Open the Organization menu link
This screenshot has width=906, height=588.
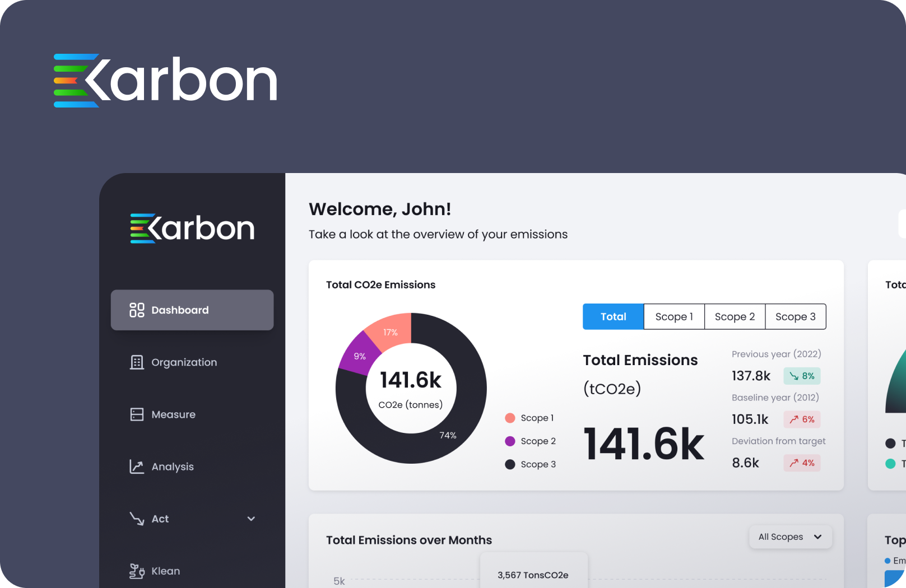(x=184, y=362)
